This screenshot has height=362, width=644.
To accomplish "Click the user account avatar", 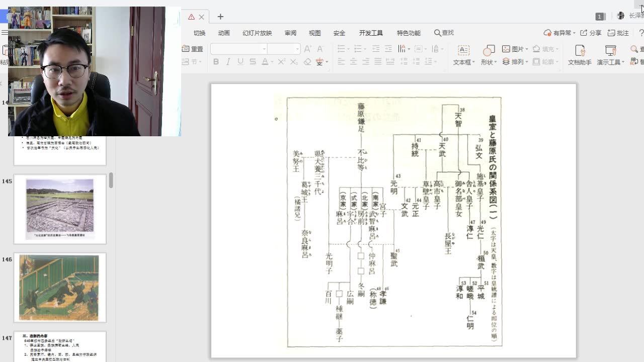I will click(621, 16).
